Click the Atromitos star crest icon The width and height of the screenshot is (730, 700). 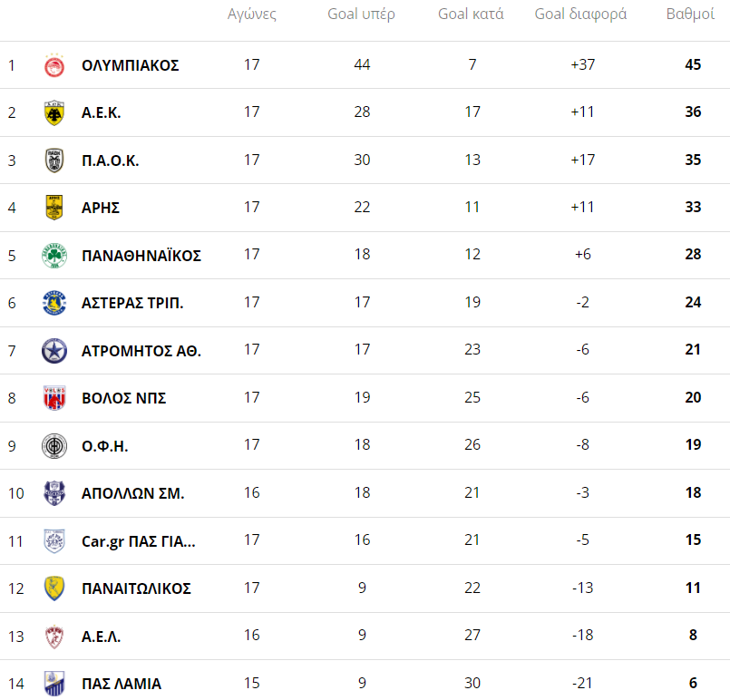pyautogui.click(x=54, y=350)
